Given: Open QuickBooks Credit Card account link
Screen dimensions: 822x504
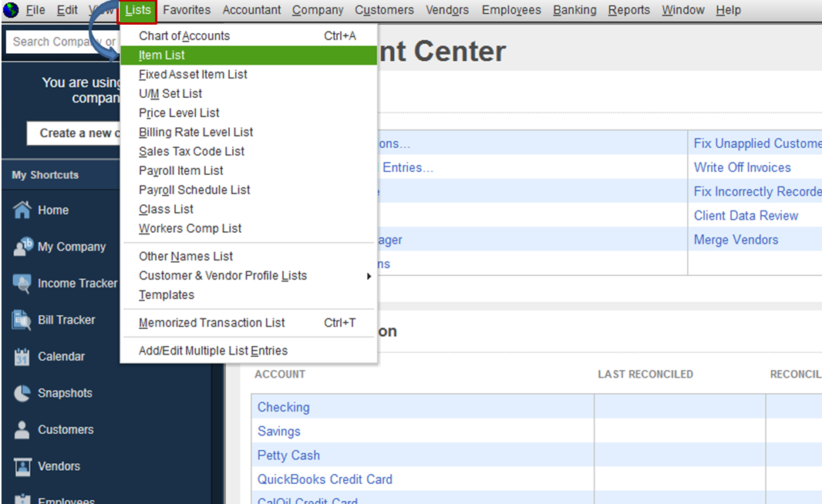Looking at the screenshot, I should click(325, 479).
